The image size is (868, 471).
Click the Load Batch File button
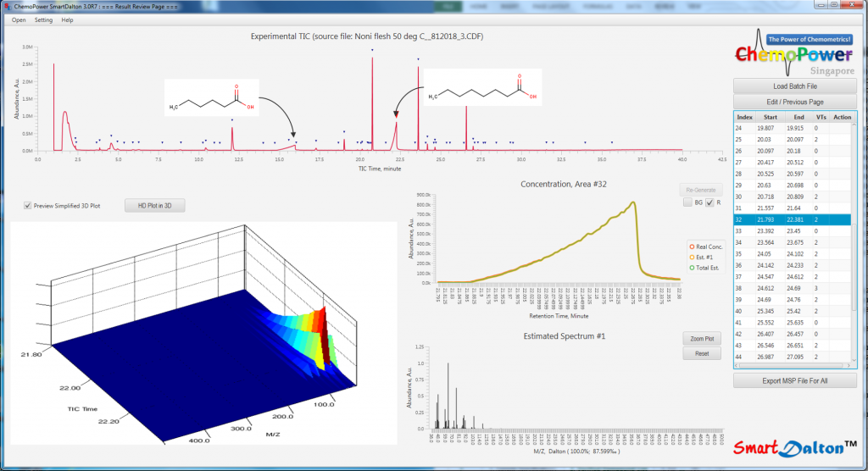pyautogui.click(x=795, y=86)
